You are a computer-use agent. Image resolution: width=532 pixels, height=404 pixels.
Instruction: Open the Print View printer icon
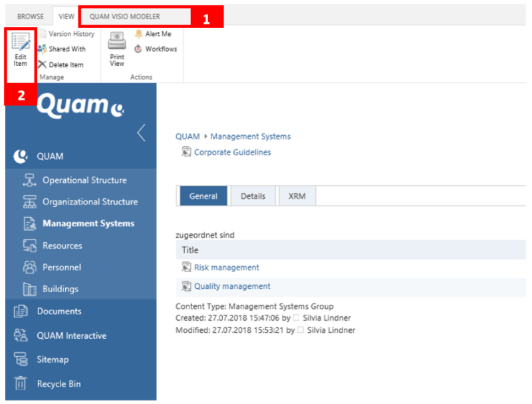[x=117, y=41]
